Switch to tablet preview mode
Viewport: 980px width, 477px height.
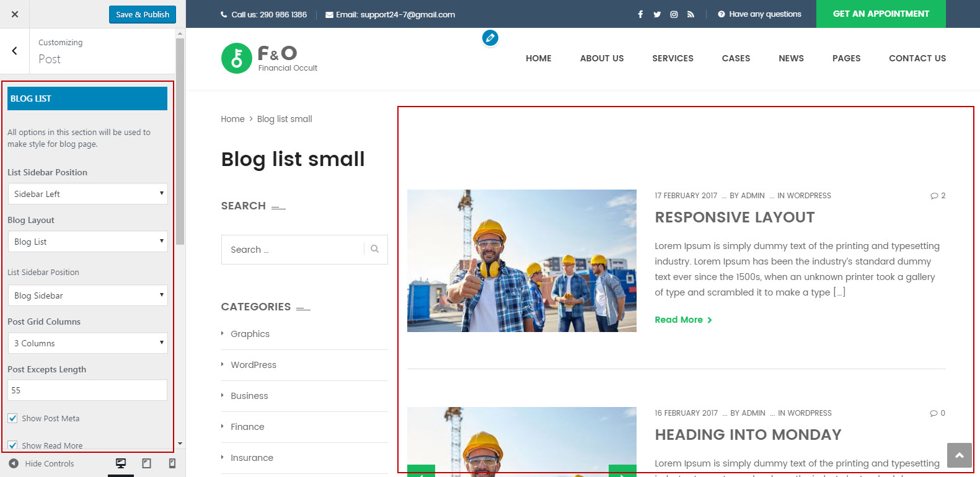click(x=147, y=463)
